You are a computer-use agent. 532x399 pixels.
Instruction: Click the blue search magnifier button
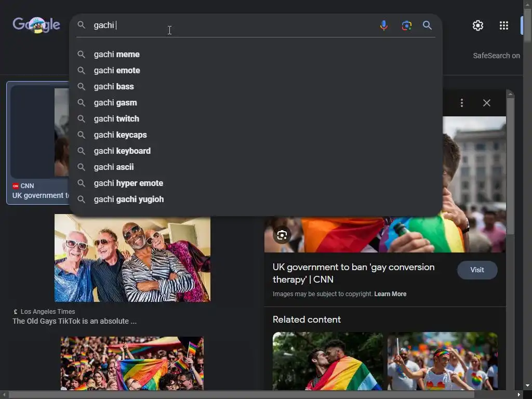tap(427, 25)
